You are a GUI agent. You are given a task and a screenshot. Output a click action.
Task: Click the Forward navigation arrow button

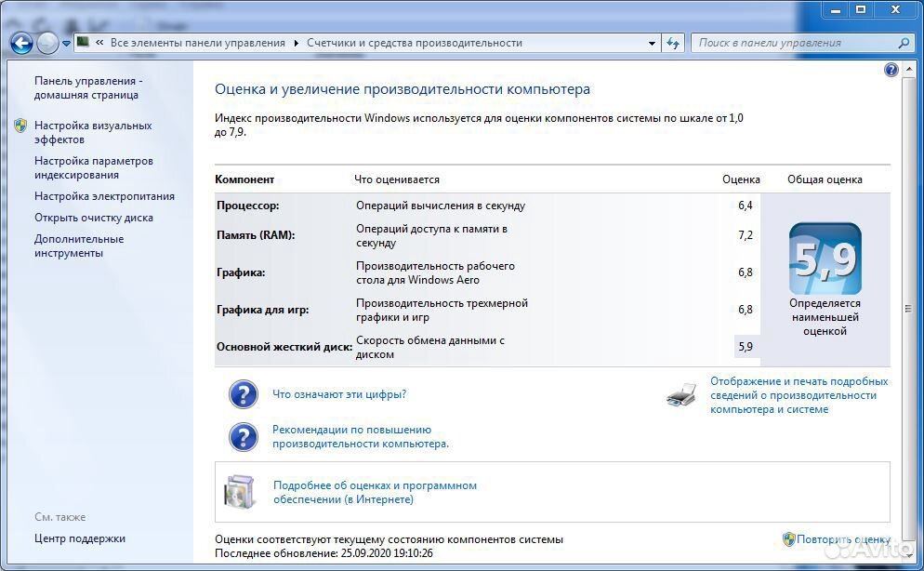pyautogui.click(x=46, y=43)
